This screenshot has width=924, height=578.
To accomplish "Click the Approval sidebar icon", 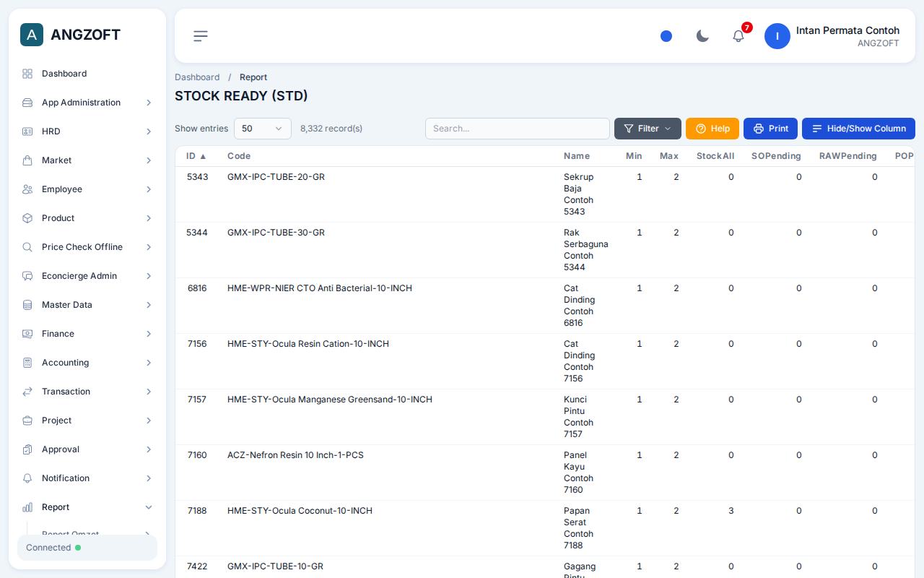I will tap(27, 449).
